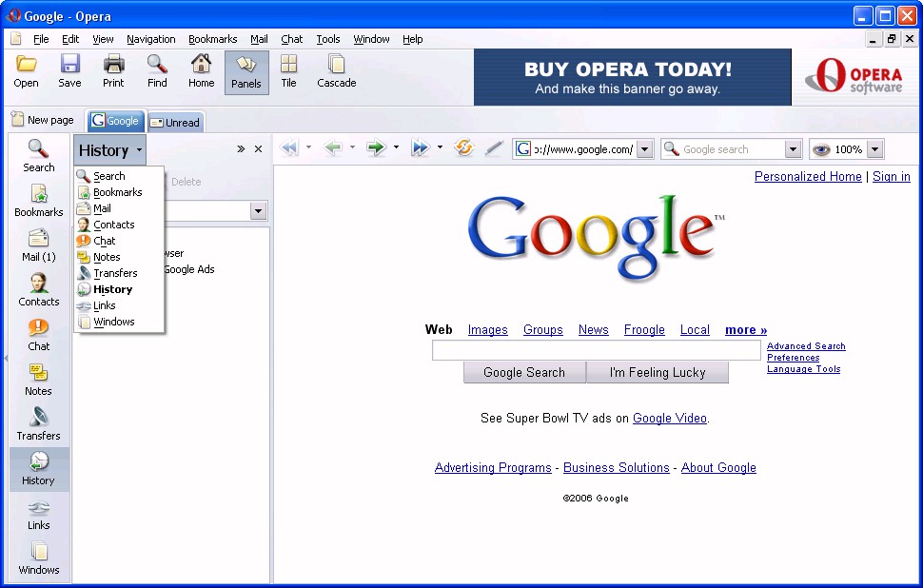Open the Navigation menu
923x588 pixels.
150,39
